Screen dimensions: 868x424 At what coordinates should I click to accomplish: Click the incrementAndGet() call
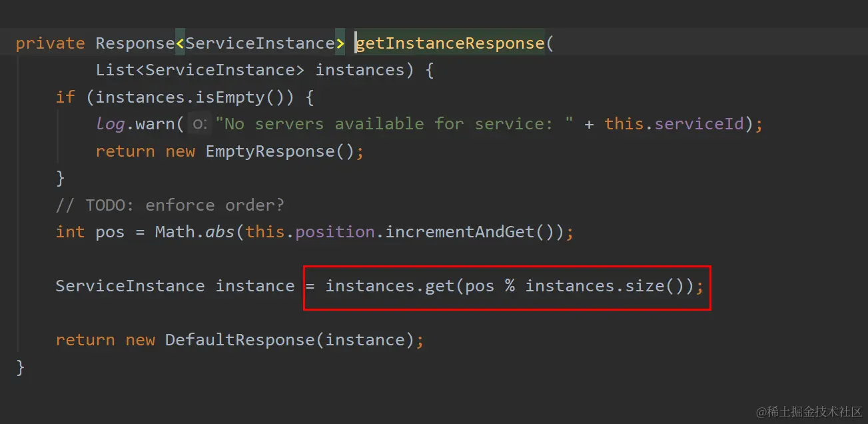pyautogui.click(x=470, y=232)
